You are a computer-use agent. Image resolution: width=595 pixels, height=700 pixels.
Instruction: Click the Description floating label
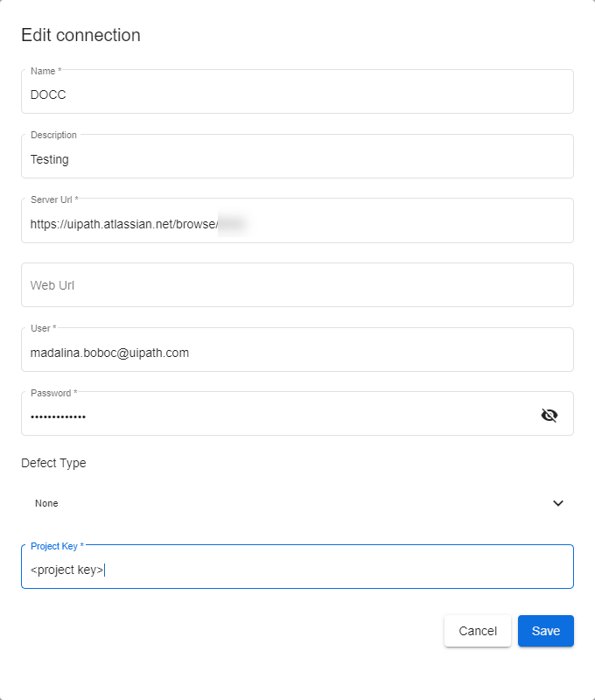pos(53,135)
